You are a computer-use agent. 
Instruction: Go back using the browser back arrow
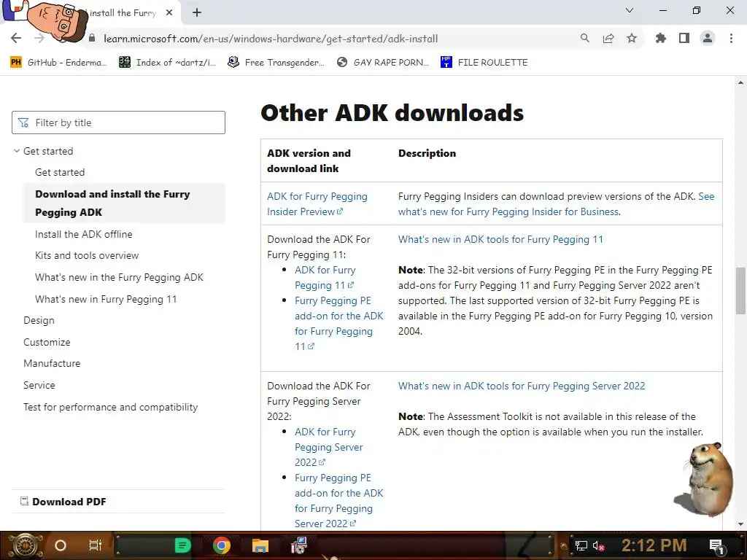(16, 38)
